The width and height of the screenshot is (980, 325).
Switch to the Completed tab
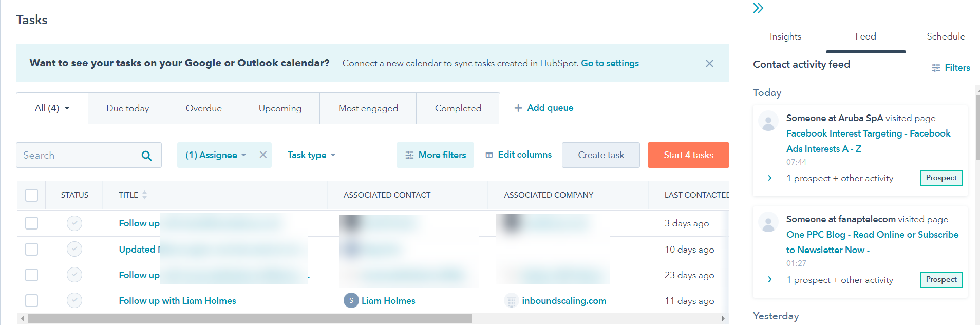pyautogui.click(x=458, y=108)
